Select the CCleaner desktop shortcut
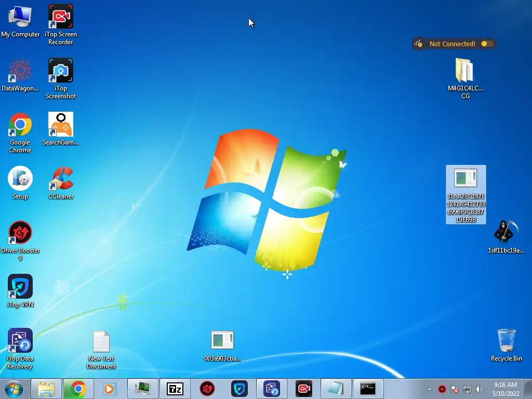The height and width of the screenshot is (399, 532). tap(61, 183)
